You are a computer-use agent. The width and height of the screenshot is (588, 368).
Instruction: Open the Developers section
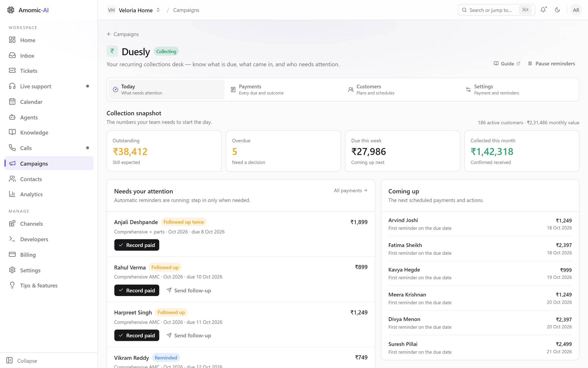pyautogui.click(x=49, y=239)
